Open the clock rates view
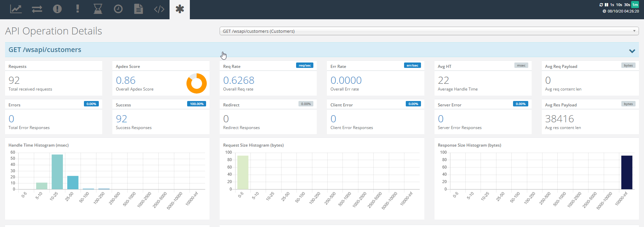This screenshot has height=227, width=644. (118, 9)
